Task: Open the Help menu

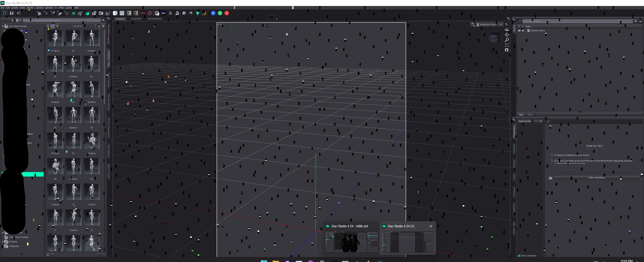Action: click(x=77, y=8)
